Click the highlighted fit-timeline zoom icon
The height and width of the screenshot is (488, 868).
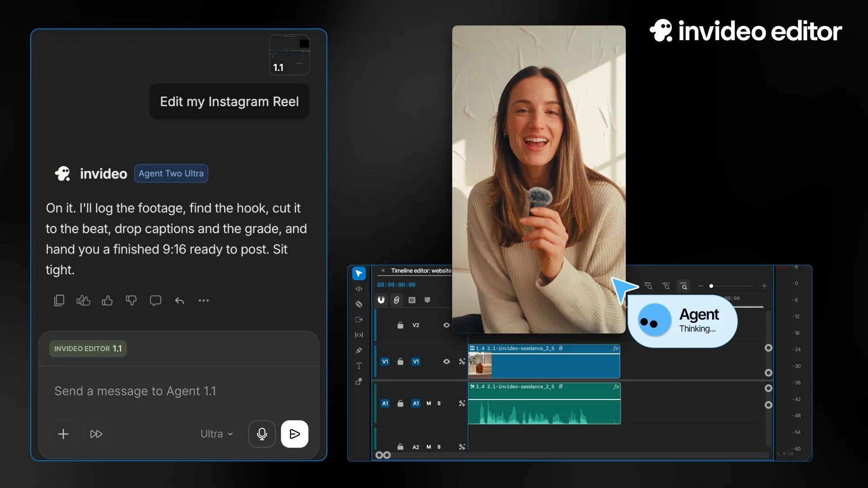(x=684, y=286)
